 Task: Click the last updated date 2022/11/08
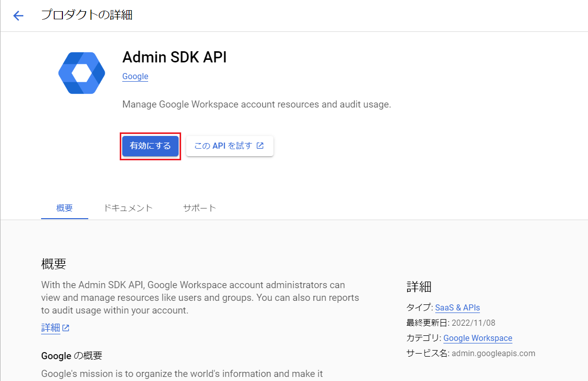coord(473,323)
